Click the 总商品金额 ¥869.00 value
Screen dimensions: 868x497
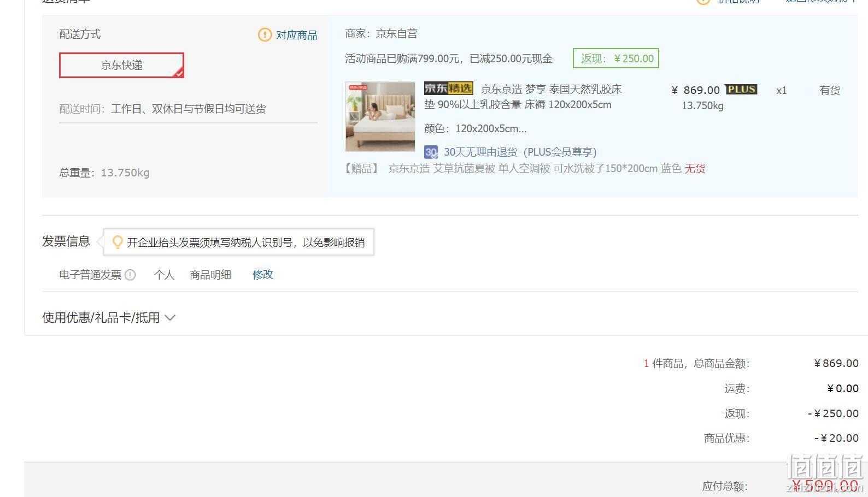(836, 363)
